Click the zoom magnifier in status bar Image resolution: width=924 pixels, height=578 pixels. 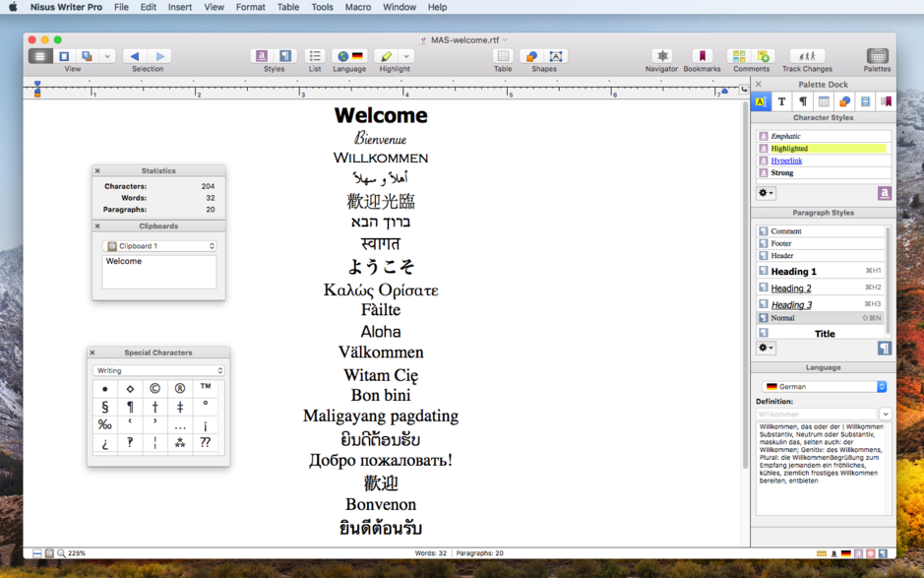pos(61,553)
